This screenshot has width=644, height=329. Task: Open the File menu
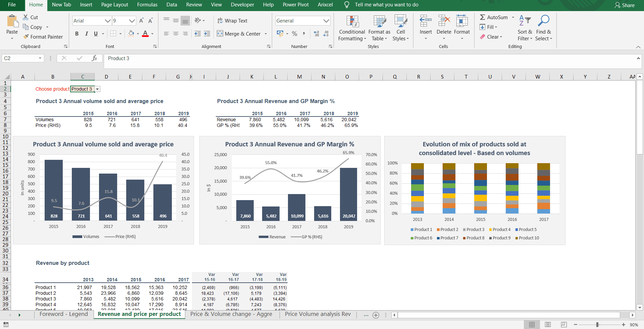tap(12, 5)
